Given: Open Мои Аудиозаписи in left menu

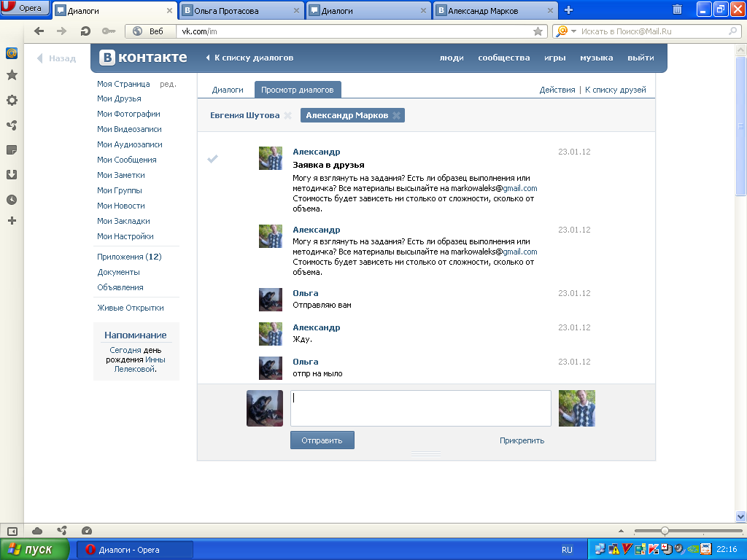Looking at the screenshot, I should point(130,144).
